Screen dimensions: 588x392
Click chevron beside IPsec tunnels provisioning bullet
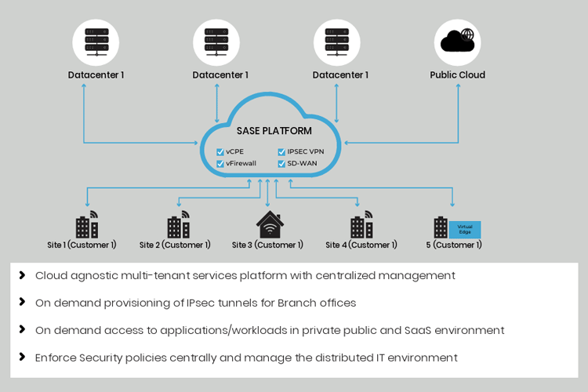click(22, 302)
